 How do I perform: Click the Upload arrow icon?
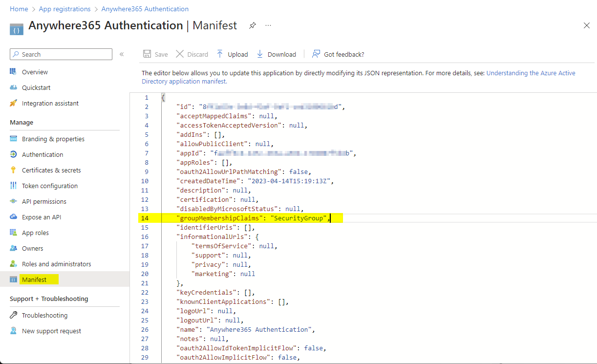[x=220, y=54]
